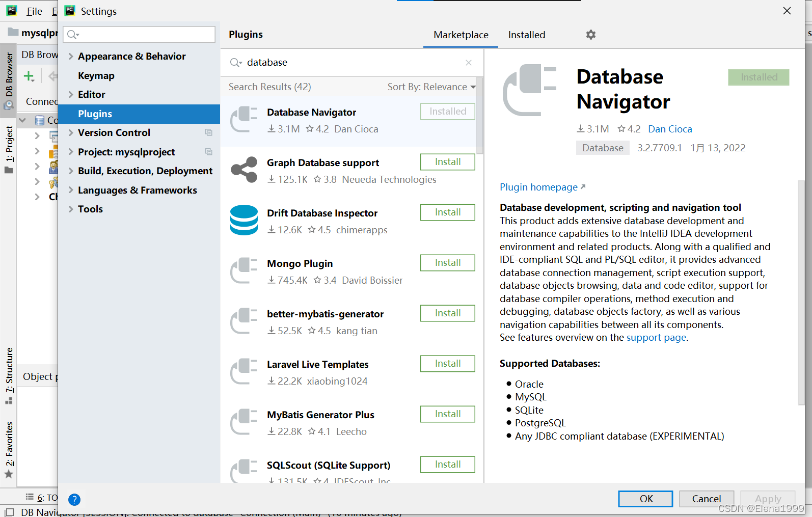Click the search magnifier in plugin search

pos(235,63)
